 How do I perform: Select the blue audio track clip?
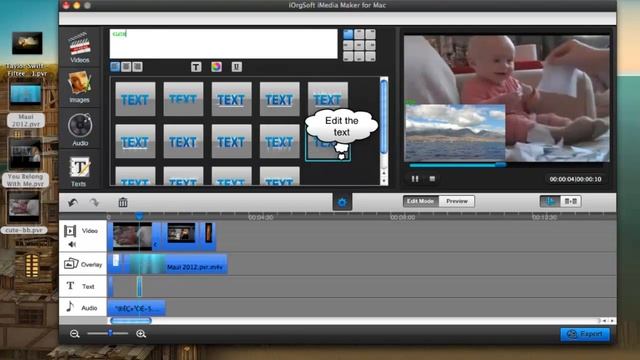136,308
